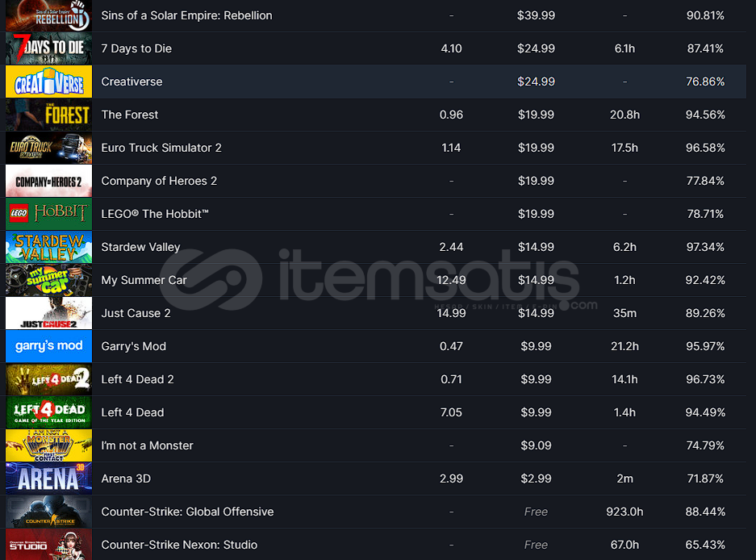Screen dimensions: 756x560
Task: Open the garry's mod blue logo thumbnail
Action: click(48, 346)
